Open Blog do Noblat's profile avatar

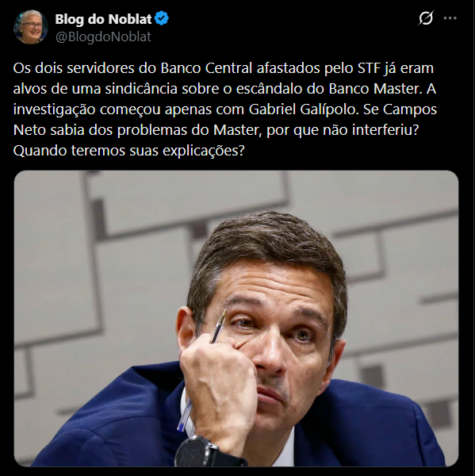31,27
